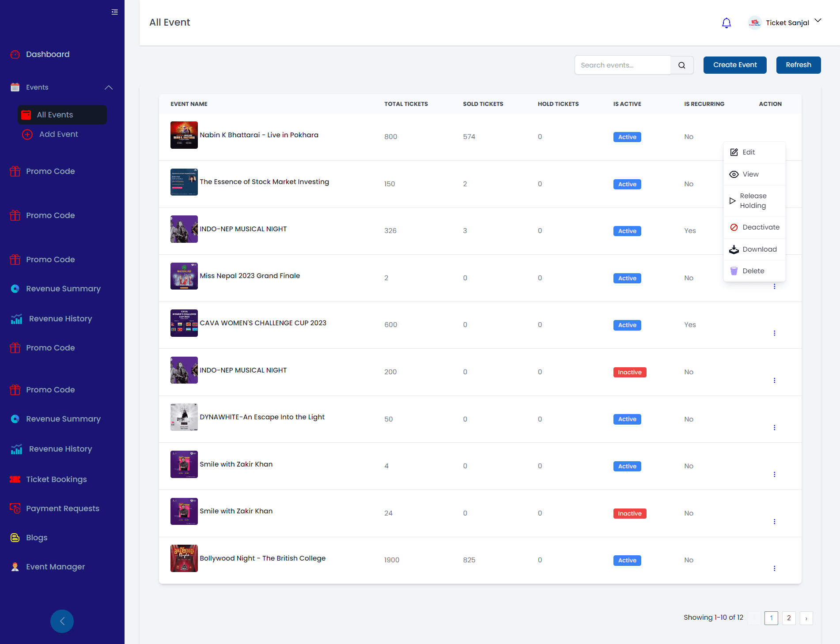Image resolution: width=840 pixels, height=644 pixels.
Task: Collapse the Events sidebar section
Action: [x=109, y=87]
